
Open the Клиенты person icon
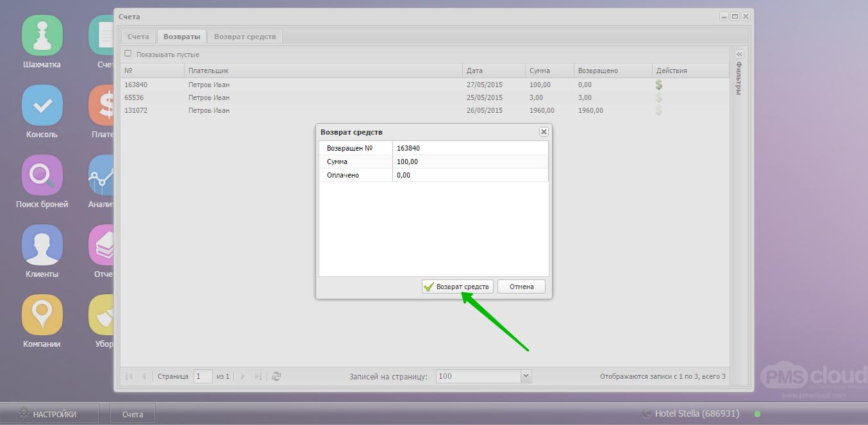click(x=42, y=245)
